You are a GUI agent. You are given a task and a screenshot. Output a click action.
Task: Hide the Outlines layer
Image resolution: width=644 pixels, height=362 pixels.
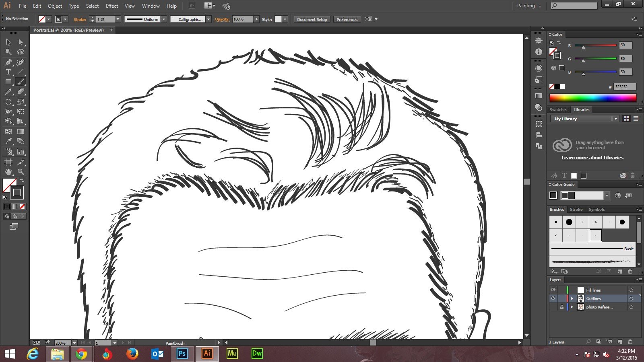point(553,298)
